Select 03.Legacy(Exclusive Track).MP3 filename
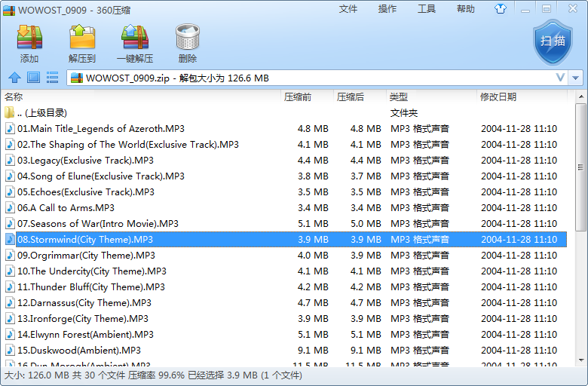Viewport: 588px width, 386px height. 85,160
